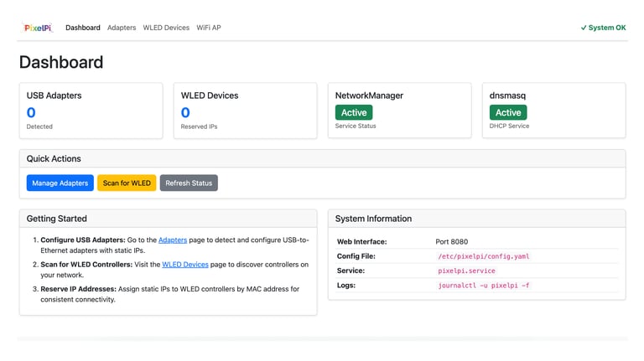
Task: Select the WLED Devices reserved IPs count
Action: 185,112
